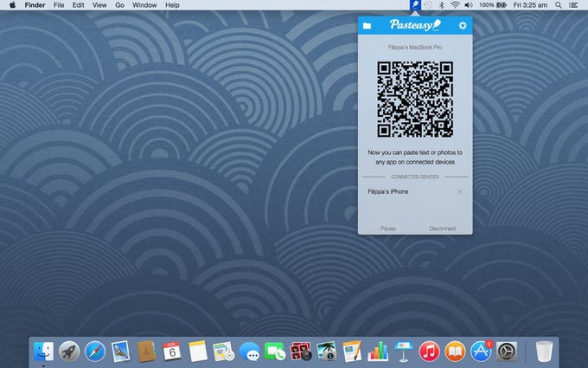This screenshot has width=588, height=368.
Task: Click the 100% battery indicator
Action: tap(493, 5)
